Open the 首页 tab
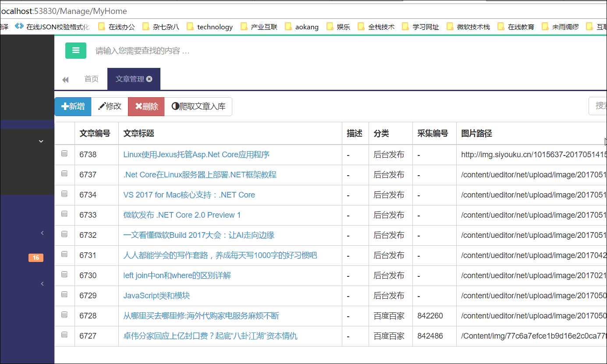Screen dimensions: 607x364 pos(91,79)
